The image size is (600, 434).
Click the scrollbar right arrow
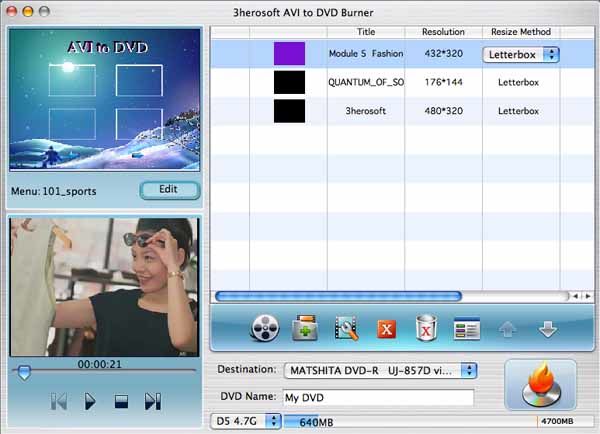click(588, 296)
